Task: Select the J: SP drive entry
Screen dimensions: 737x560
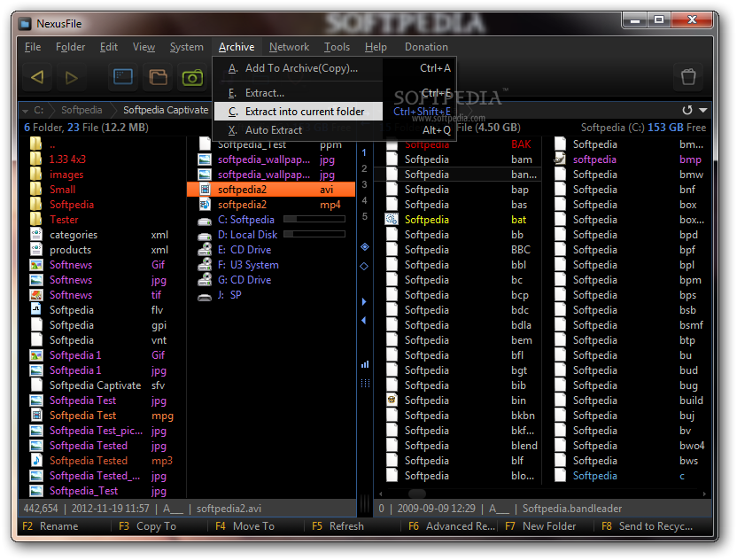Action: pyautogui.click(x=272, y=295)
